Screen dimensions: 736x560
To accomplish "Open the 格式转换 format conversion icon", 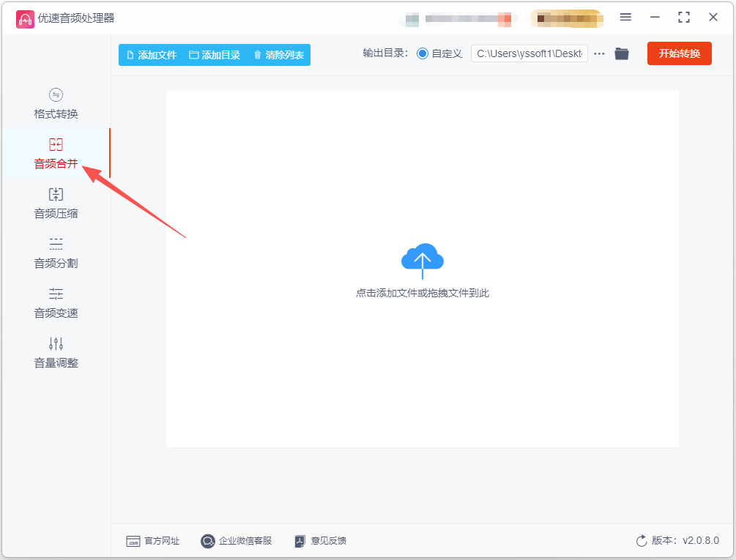I will coord(56,94).
